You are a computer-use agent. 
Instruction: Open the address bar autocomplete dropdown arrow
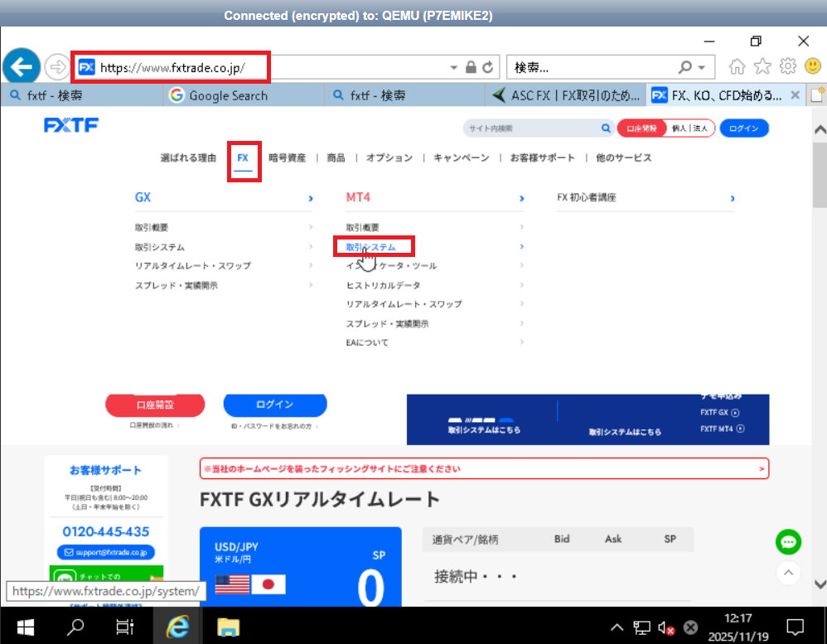[x=453, y=66]
